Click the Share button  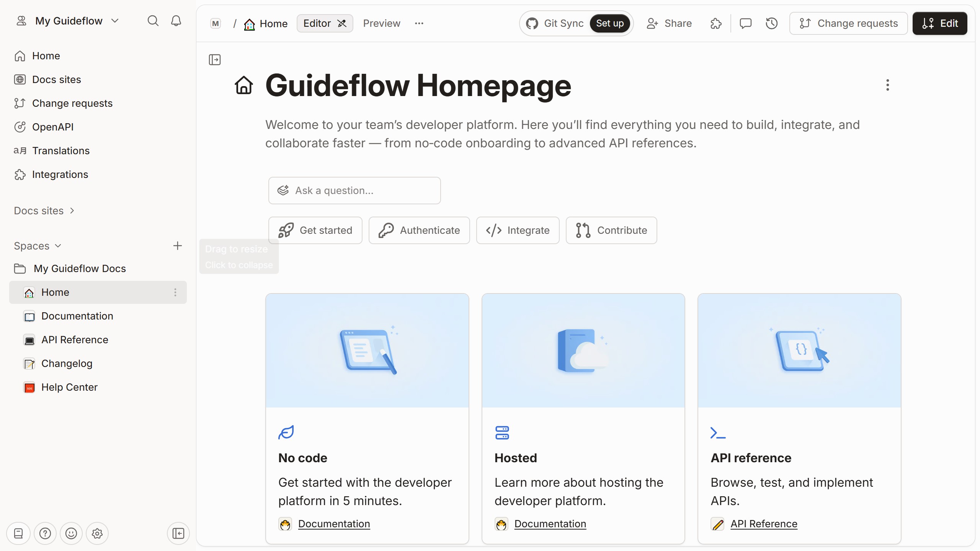pos(669,23)
